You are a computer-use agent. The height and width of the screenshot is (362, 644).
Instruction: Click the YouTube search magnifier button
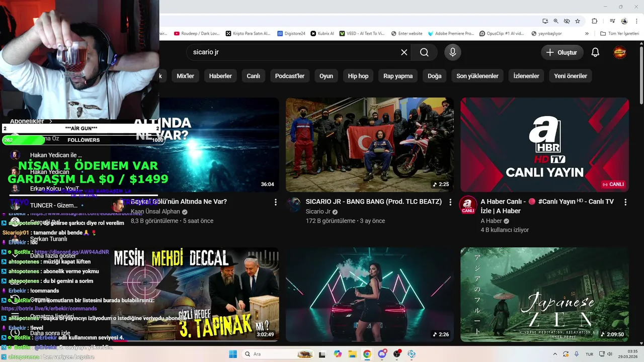(x=424, y=52)
